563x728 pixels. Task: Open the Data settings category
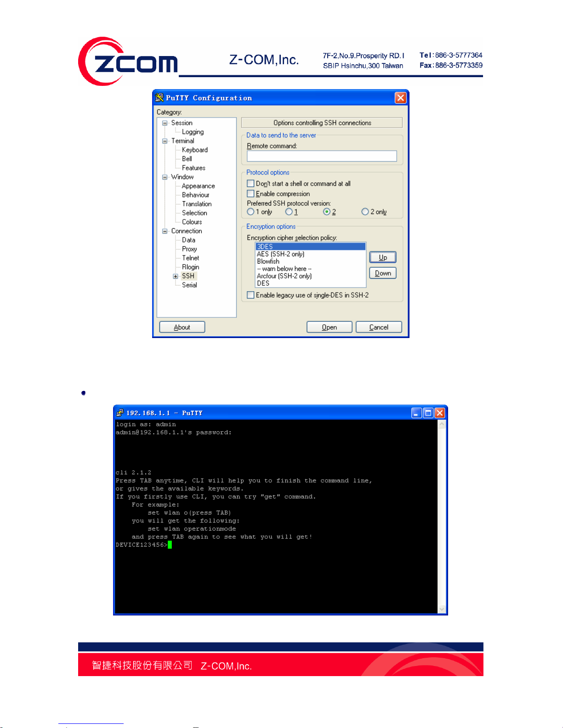(188, 240)
